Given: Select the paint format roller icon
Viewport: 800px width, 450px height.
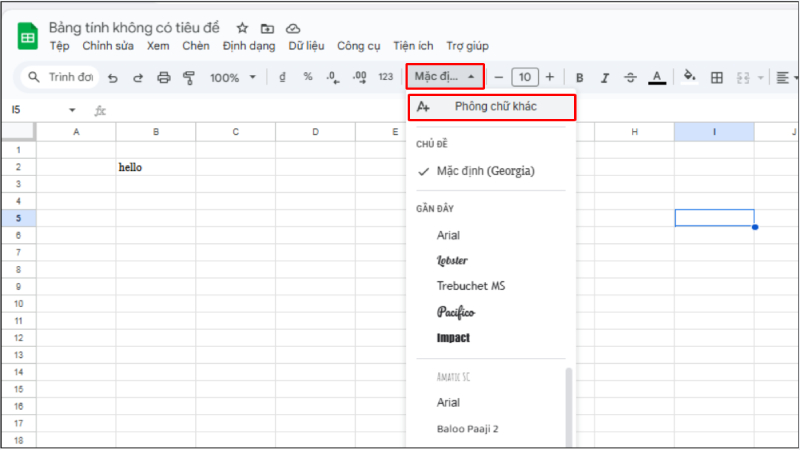Looking at the screenshot, I should pyautogui.click(x=189, y=78).
